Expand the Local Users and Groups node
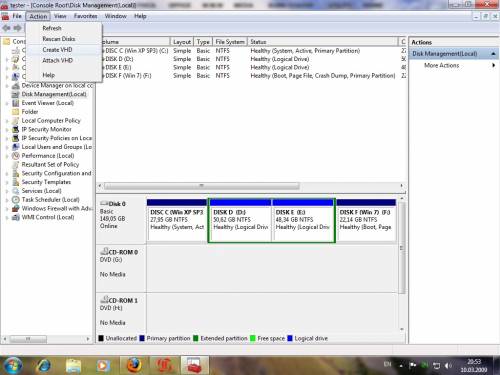Viewport: 500px width, 375px height. point(7,147)
